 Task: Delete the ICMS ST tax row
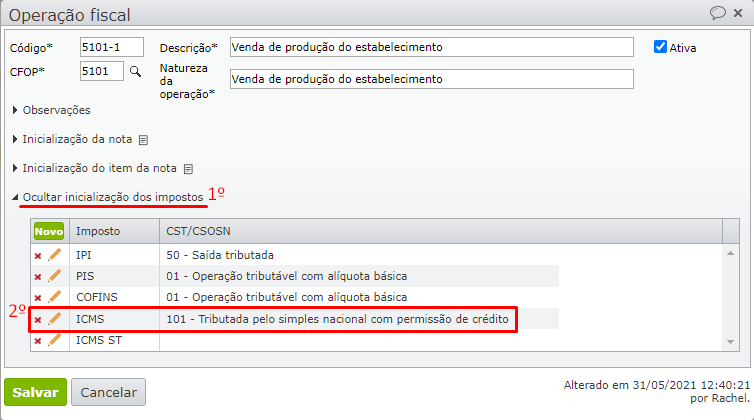[x=38, y=341]
